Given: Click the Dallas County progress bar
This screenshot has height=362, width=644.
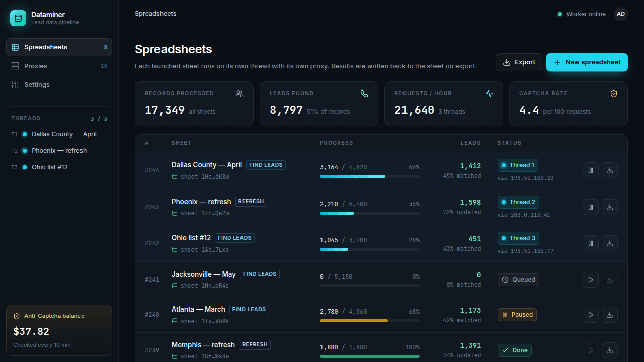Looking at the screenshot, I should point(370,176).
